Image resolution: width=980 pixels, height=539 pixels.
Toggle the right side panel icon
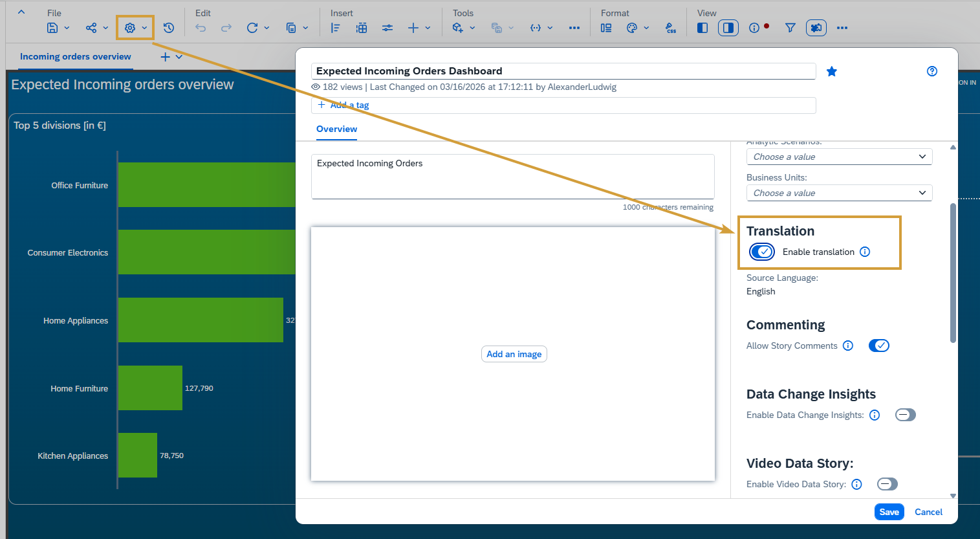[728, 28]
